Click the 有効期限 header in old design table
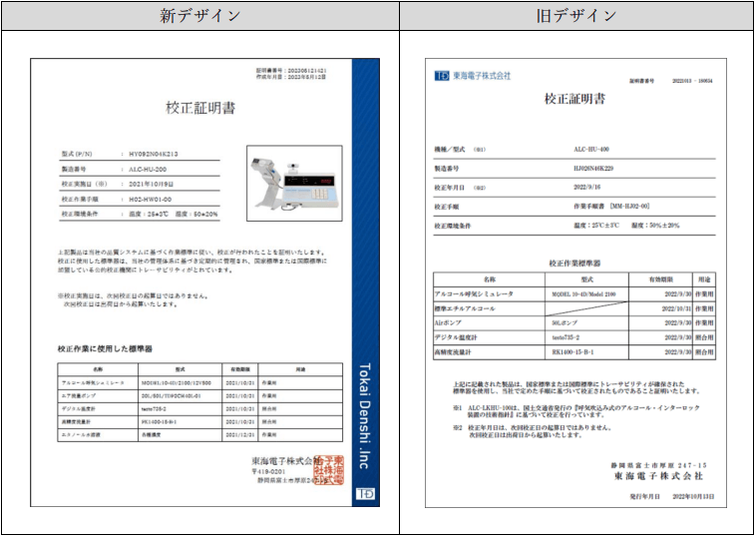 coord(660,279)
